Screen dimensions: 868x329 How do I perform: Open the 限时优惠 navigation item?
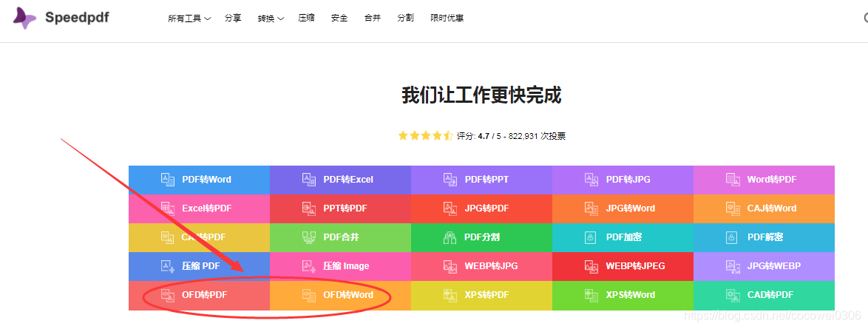(x=447, y=18)
